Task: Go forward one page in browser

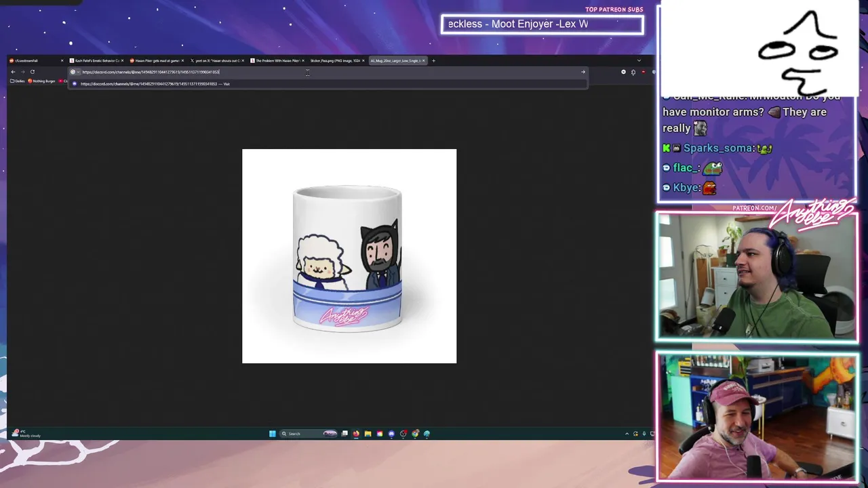Action: tap(22, 72)
